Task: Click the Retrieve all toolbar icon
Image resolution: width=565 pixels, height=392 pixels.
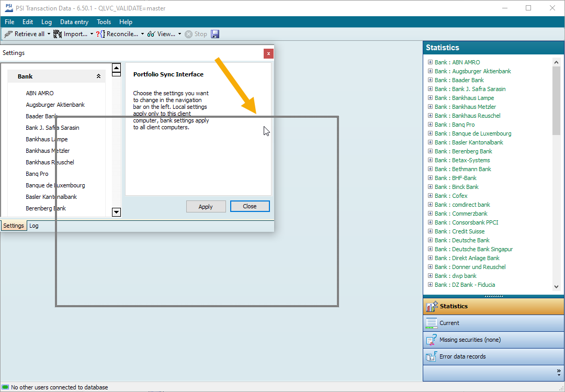Action: pyautogui.click(x=8, y=34)
